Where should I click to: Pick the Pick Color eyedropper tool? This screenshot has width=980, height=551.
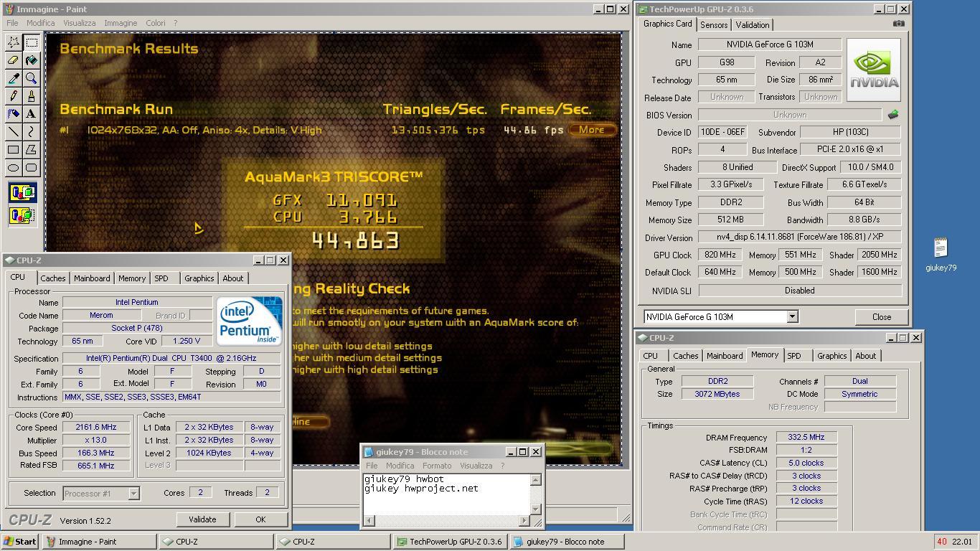point(14,78)
